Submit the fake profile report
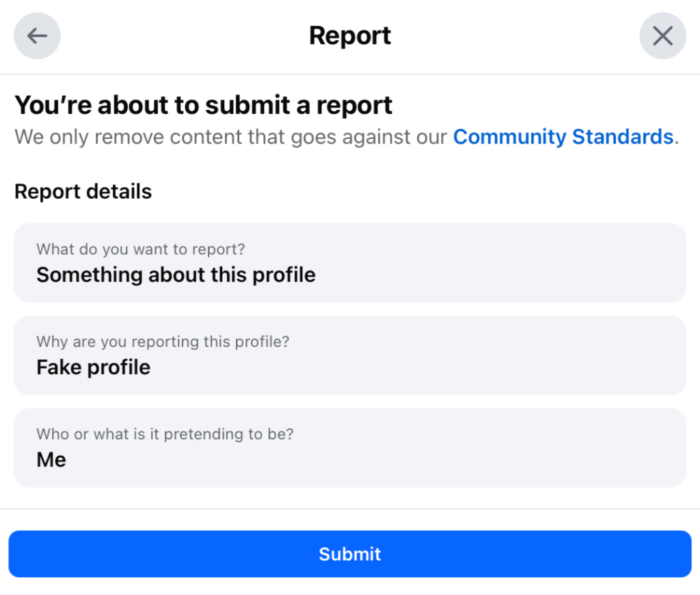 tap(350, 554)
